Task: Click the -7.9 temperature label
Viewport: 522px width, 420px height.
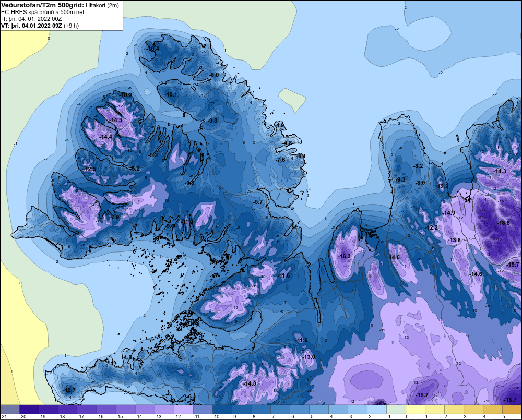Action: (x=114, y=217)
